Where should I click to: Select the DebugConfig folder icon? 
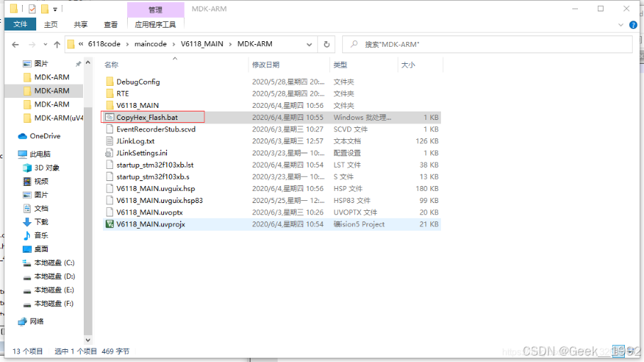(109, 82)
